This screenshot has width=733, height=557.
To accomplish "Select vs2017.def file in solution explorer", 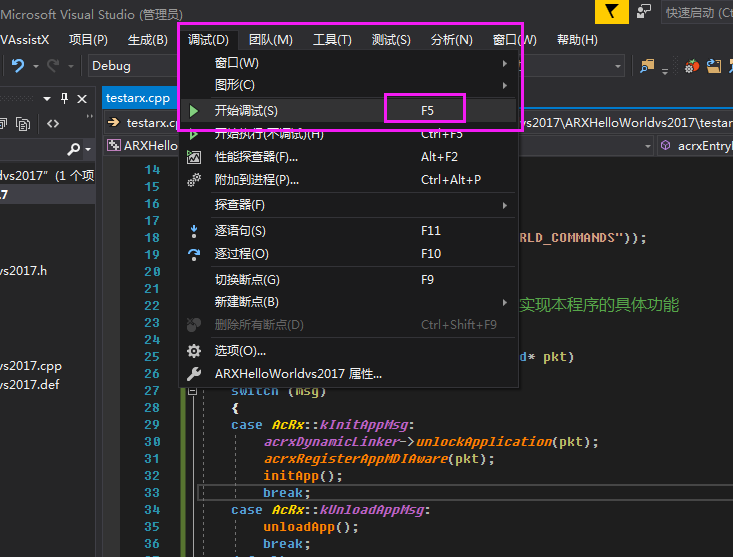I will pyautogui.click(x=30, y=385).
